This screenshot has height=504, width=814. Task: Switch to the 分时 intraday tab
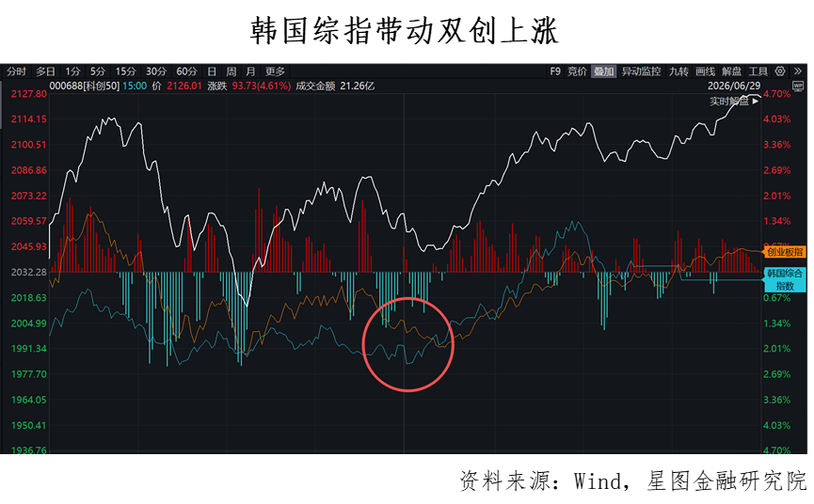pos(16,71)
